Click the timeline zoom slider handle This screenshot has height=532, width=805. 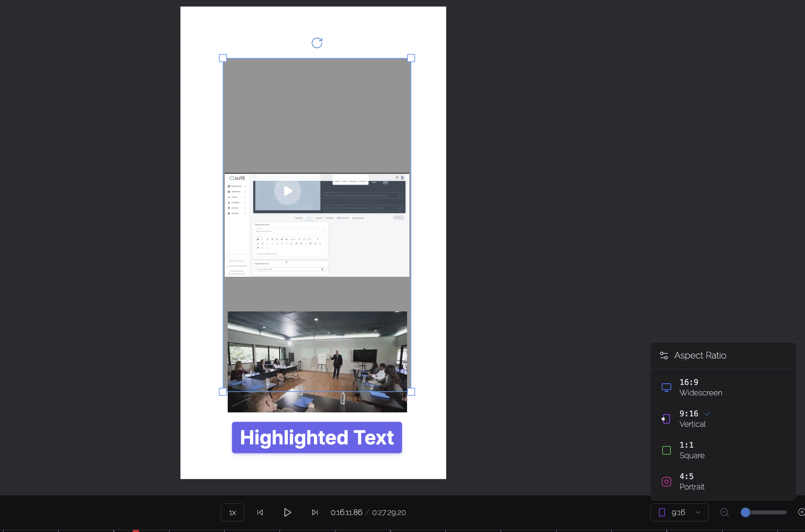pos(745,512)
